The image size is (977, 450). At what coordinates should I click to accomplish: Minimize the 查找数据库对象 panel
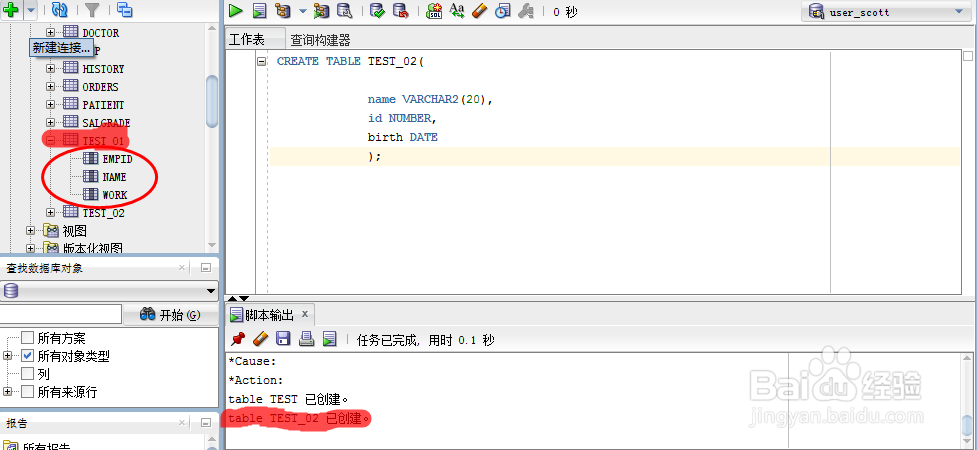pyautogui.click(x=206, y=269)
